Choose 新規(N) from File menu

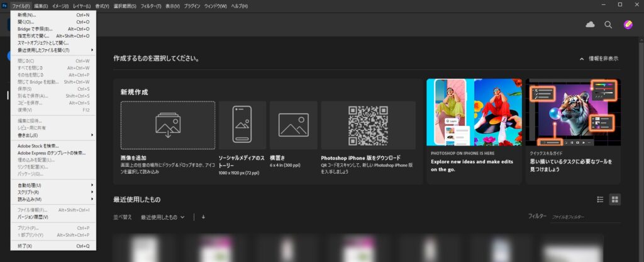[x=53, y=15]
